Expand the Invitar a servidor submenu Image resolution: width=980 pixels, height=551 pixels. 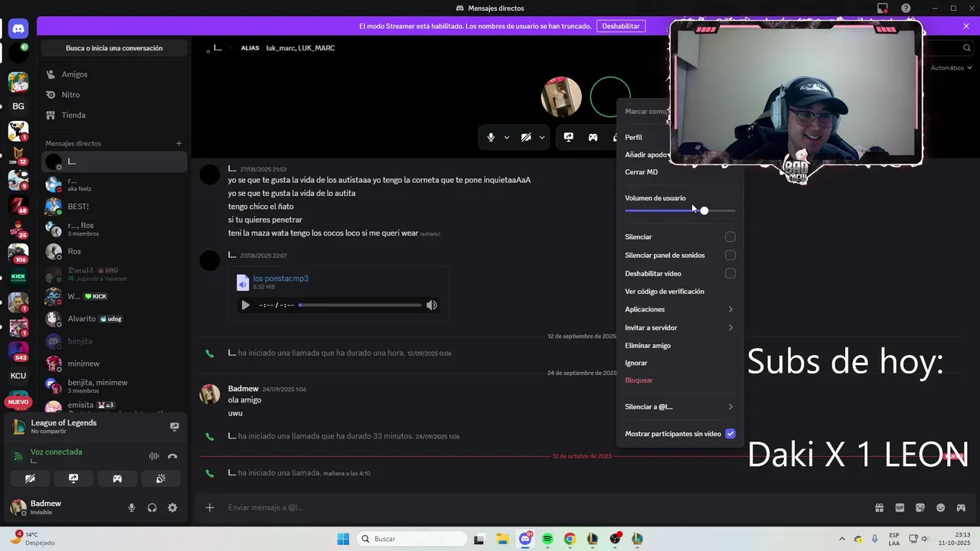(x=679, y=328)
